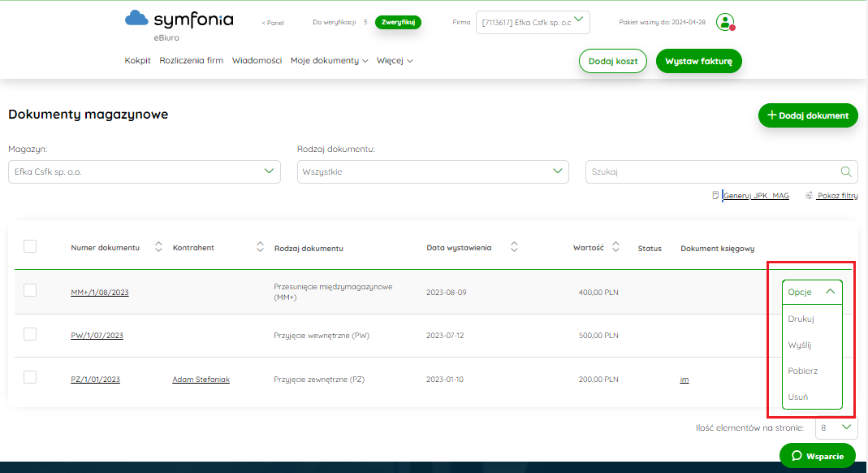868x473 pixels.
Task: Sort by Data wystawienia arrows
Action: [514, 247]
